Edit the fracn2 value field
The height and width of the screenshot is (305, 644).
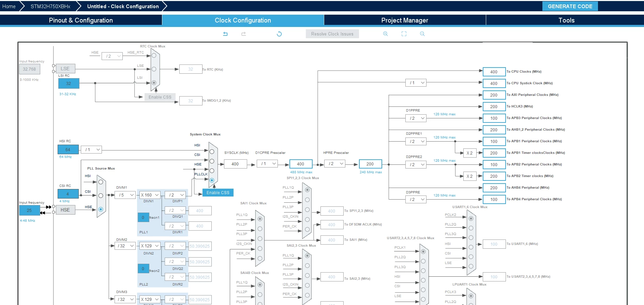143,269
